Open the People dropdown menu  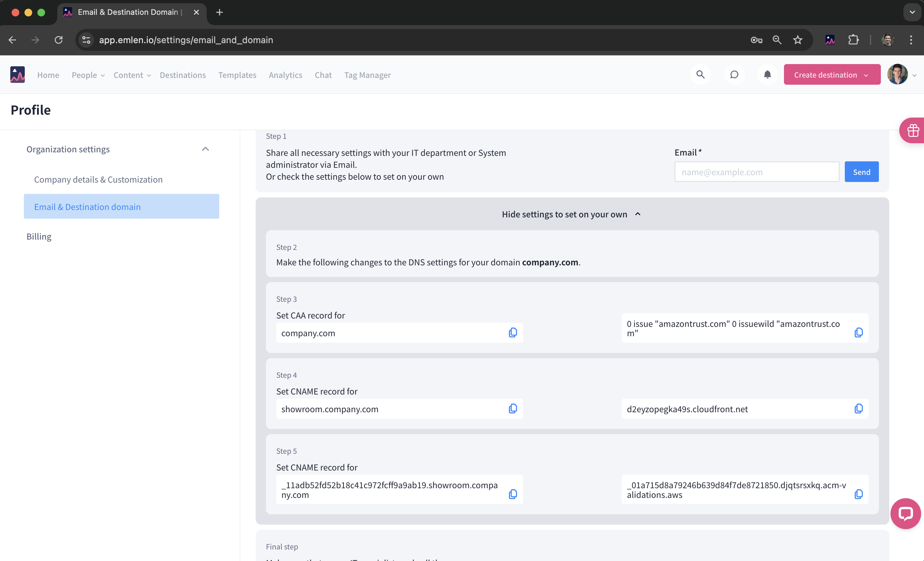pyautogui.click(x=88, y=75)
